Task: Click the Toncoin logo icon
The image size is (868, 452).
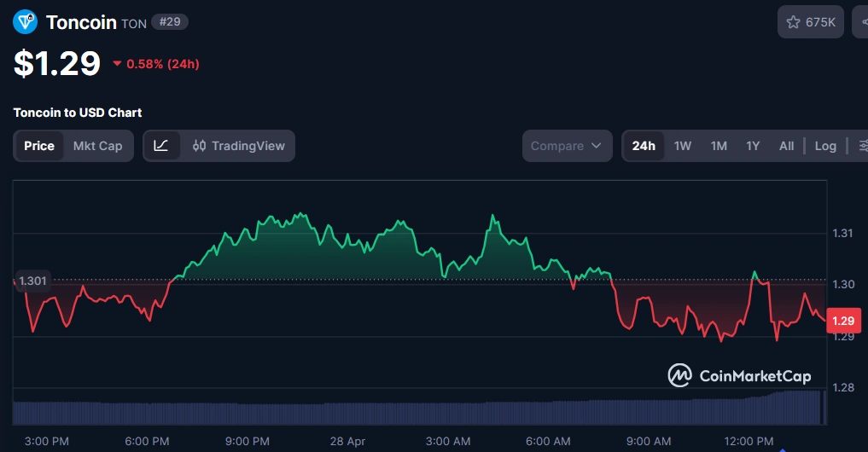Action: click(26, 21)
